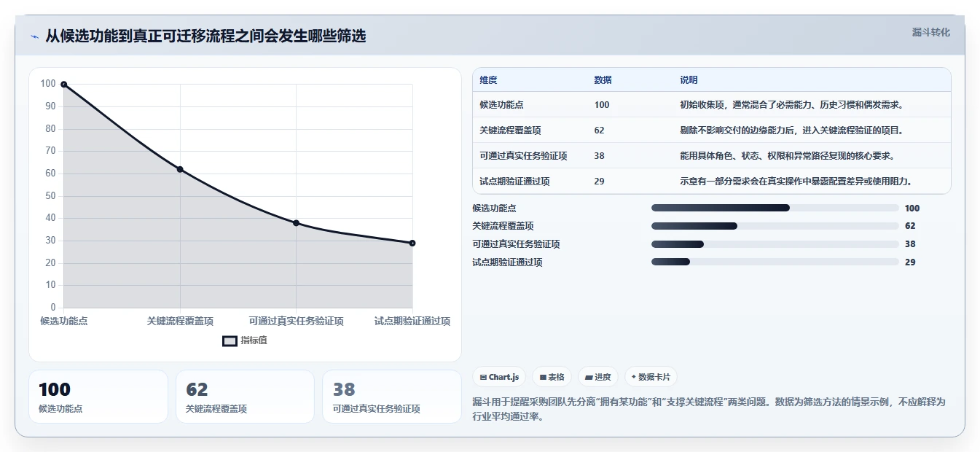Click the description starting 示意有一部分需求
Screen dimensions: 980x452
796,182
